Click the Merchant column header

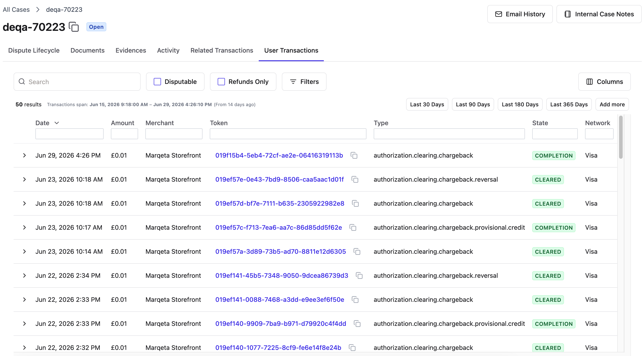click(159, 123)
